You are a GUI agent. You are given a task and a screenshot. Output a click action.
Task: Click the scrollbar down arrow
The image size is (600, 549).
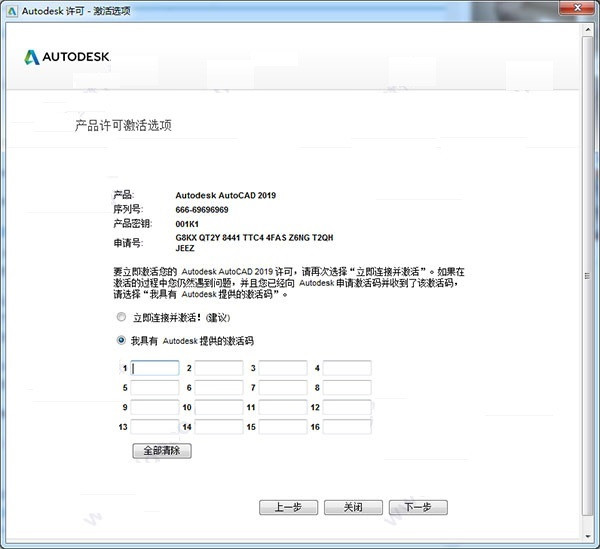click(x=588, y=536)
